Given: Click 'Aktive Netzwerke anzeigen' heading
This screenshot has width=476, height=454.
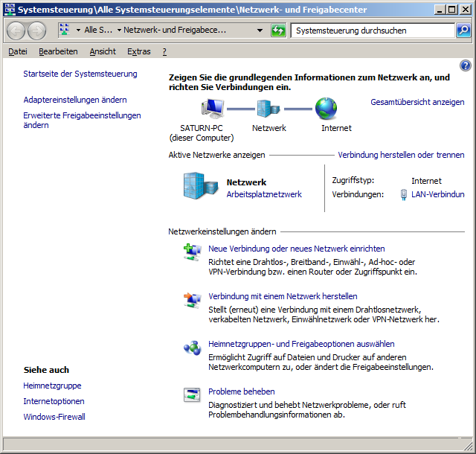Looking at the screenshot, I should [x=216, y=155].
